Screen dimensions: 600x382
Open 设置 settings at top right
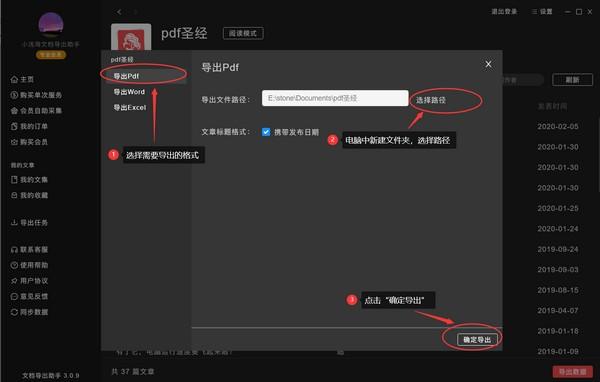tap(542, 11)
